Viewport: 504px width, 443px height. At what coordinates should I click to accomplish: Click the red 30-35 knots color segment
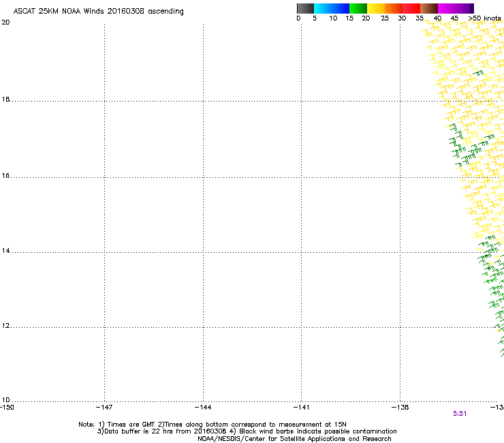[411, 8]
